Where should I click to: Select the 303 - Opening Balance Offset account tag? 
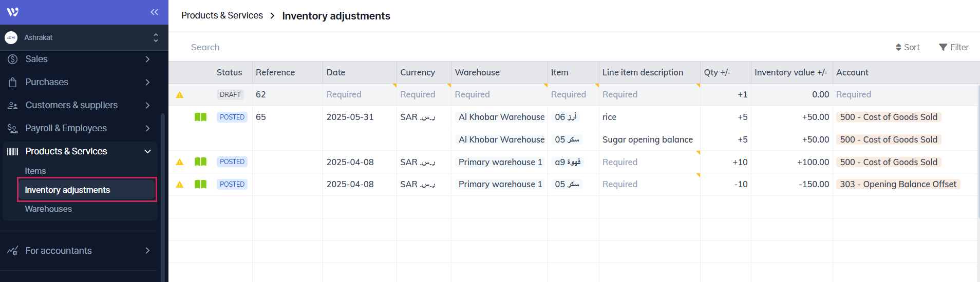(898, 184)
